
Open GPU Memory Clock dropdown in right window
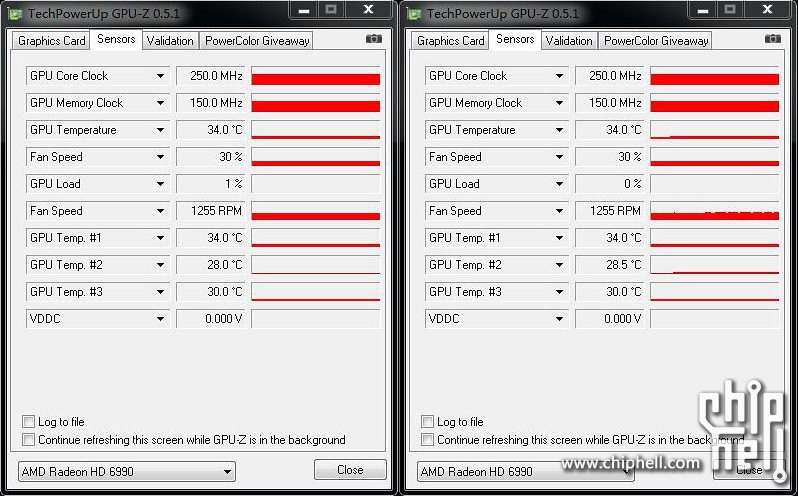pyautogui.click(x=497, y=103)
